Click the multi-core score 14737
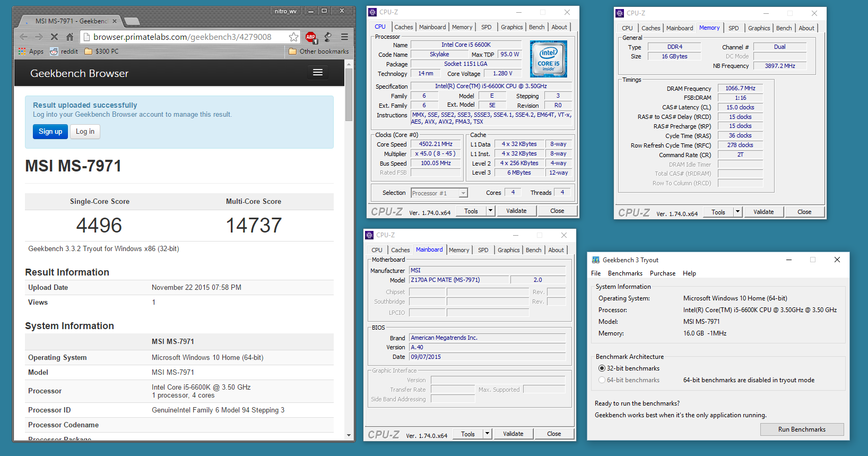This screenshot has height=456, width=868. [x=254, y=225]
